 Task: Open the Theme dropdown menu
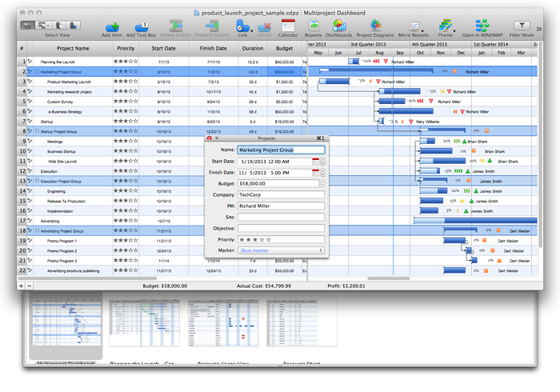click(446, 26)
